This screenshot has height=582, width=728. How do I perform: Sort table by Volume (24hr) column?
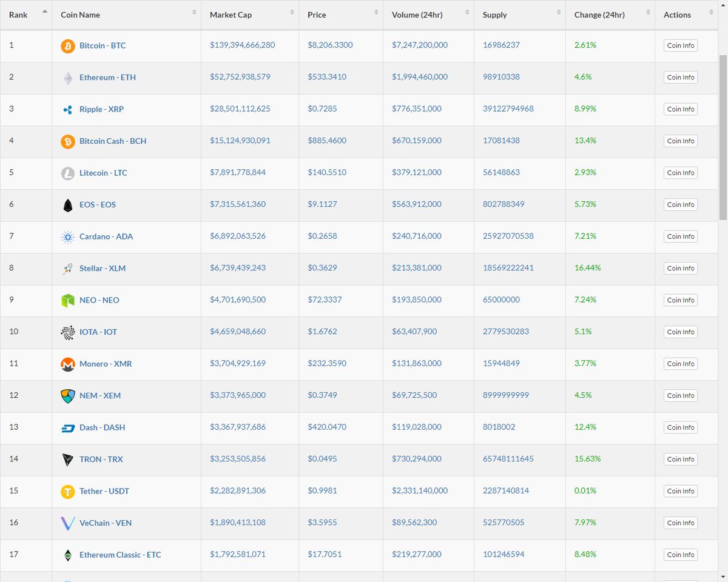(429, 15)
